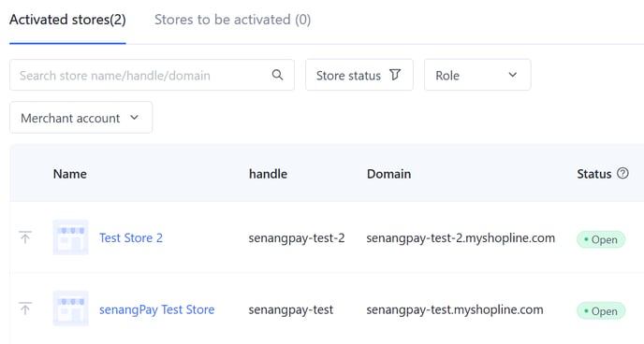Click the senangpay-test.myshopline.com domain text
Screen dimensions: 644x344
tap(455, 309)
